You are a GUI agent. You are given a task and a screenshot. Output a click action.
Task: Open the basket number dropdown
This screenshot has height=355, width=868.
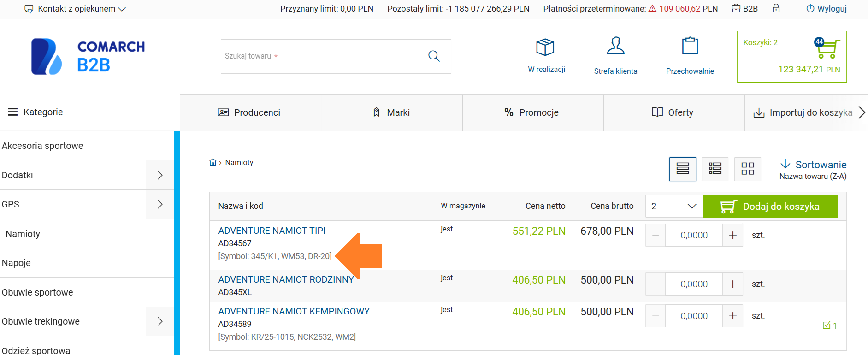pyautogui.click(x=673, y=206)
